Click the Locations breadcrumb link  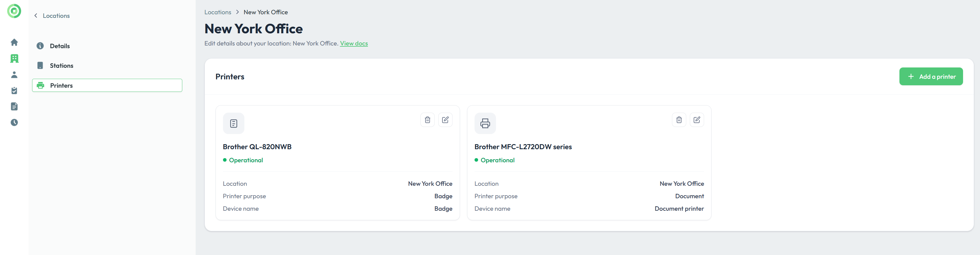[x=218, y=12]
